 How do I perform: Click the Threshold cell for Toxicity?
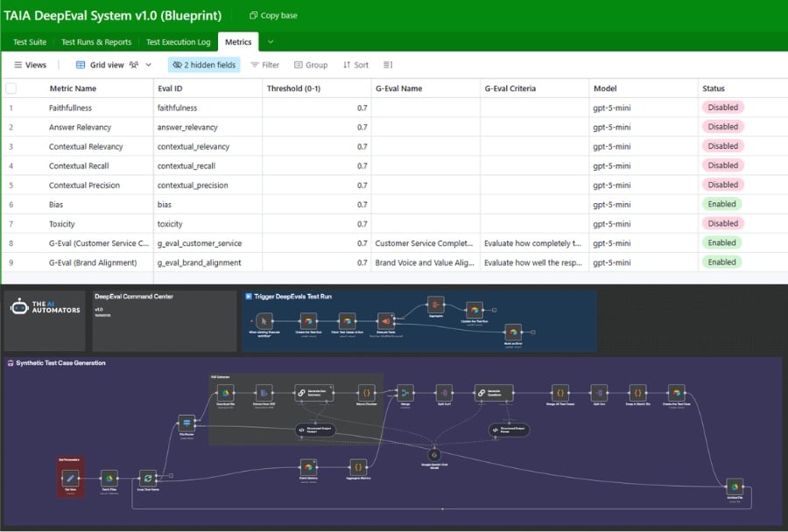pos(316,223)
